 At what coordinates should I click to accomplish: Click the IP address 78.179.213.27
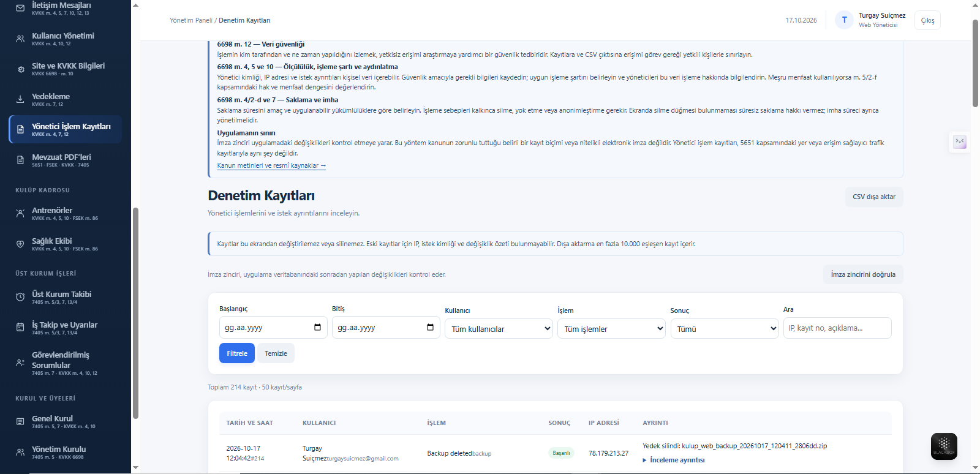coord(608,453)
